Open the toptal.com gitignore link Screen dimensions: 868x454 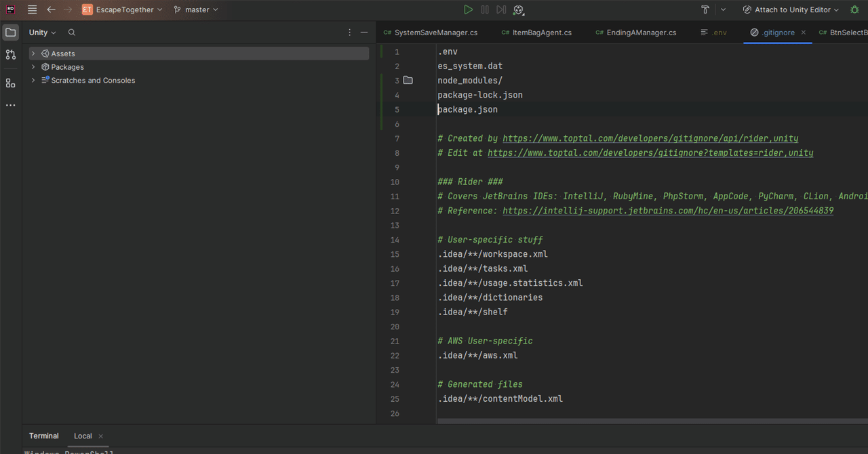[x=649, y=138]
